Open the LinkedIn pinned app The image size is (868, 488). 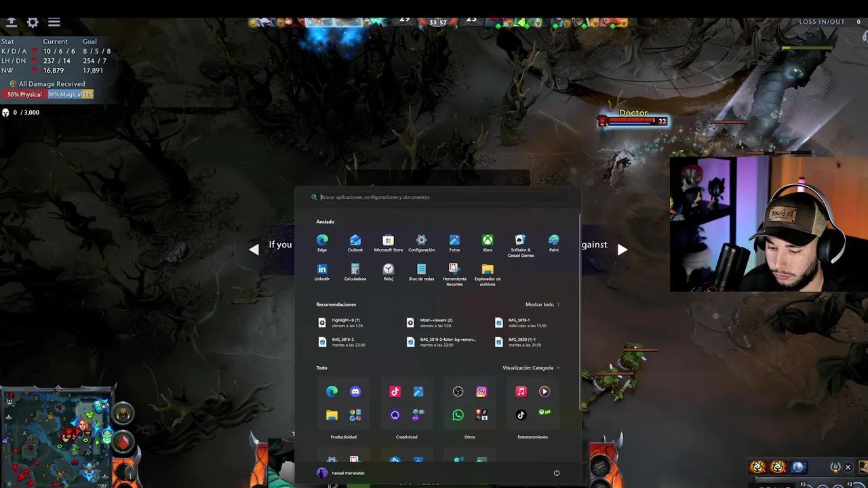pos(322,272)
